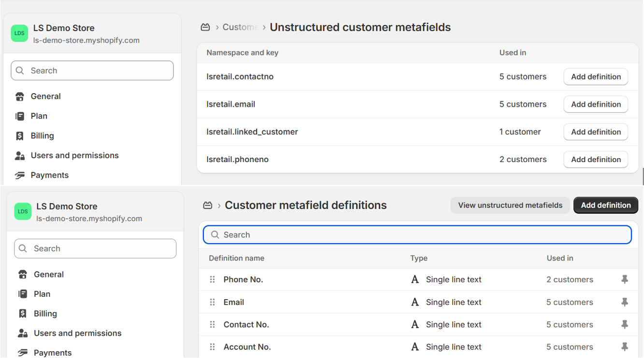644x358 pixels.
Task: Grab the drag handle beside Phone No.
Action: coord(212,280)
